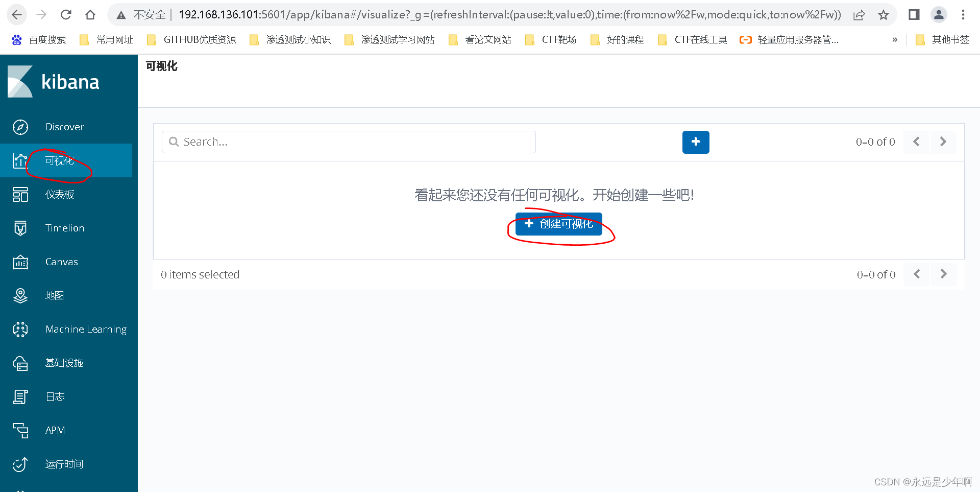Open the 基础设施 infrastructure icon
980x492 pixels.
click(20, 363)
